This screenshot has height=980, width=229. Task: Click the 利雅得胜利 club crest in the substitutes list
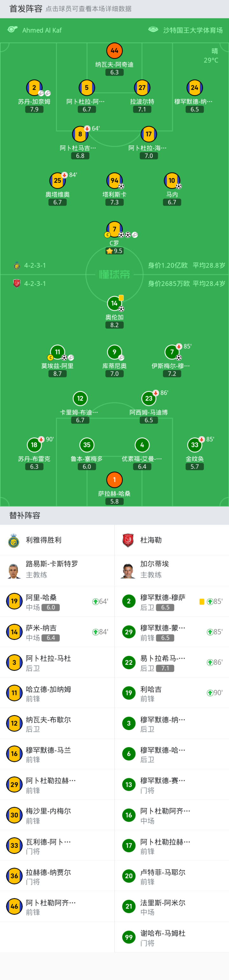click(14, 540)
